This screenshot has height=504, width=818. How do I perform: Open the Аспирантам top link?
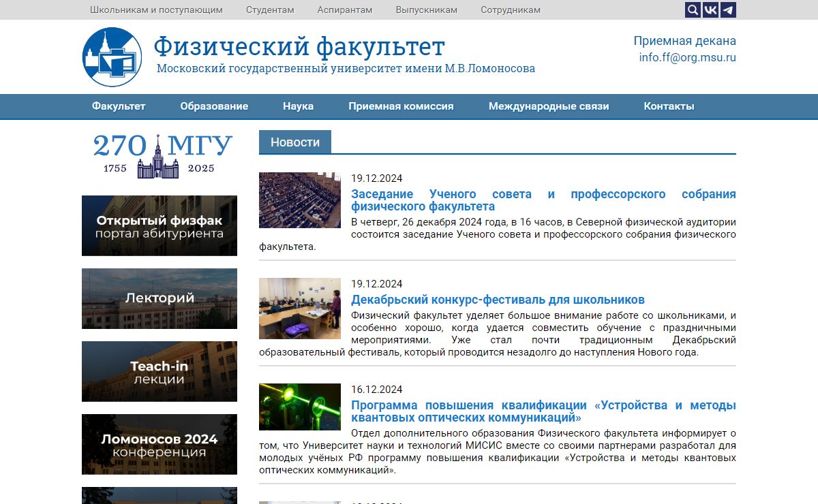(x=345, y=10)
